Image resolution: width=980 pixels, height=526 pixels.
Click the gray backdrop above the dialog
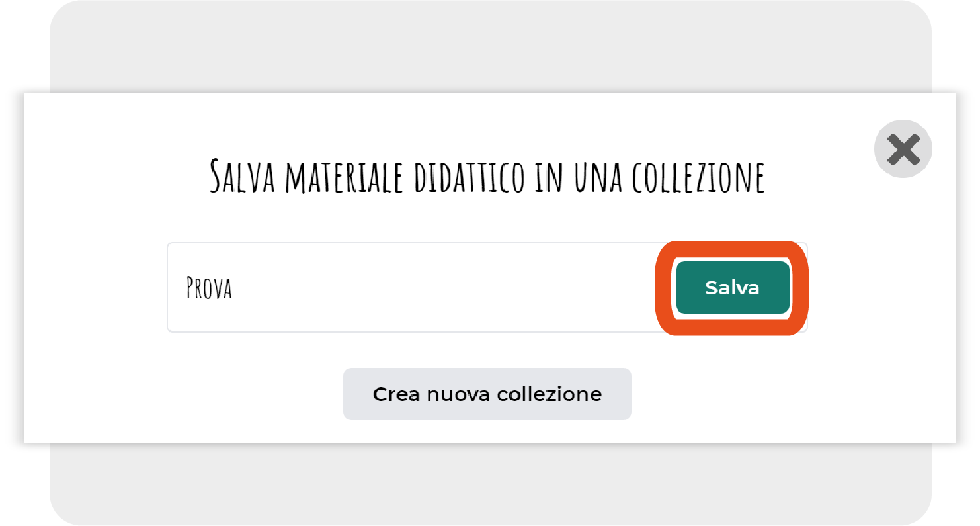pyautogui.click(x=491, y=46)
